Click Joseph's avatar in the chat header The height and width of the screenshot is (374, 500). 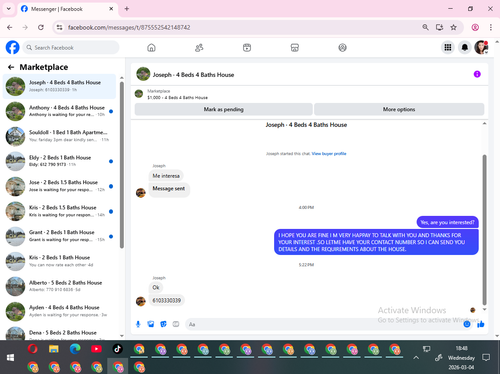(x=143, y=74)
